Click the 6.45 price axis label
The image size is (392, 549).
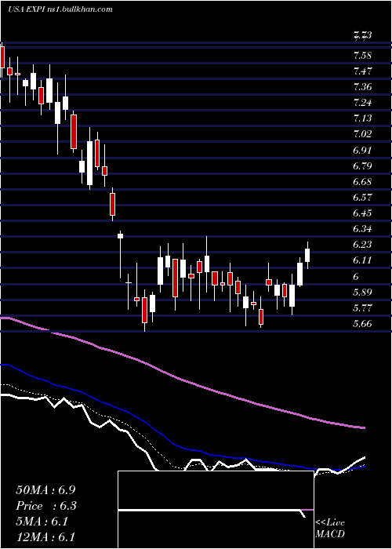(362, 213)
